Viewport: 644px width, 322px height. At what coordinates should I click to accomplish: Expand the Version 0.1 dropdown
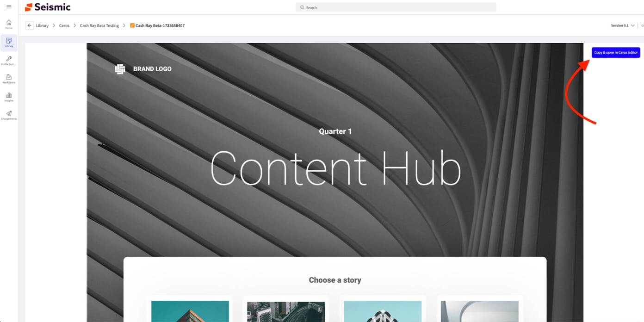point(623,25)
